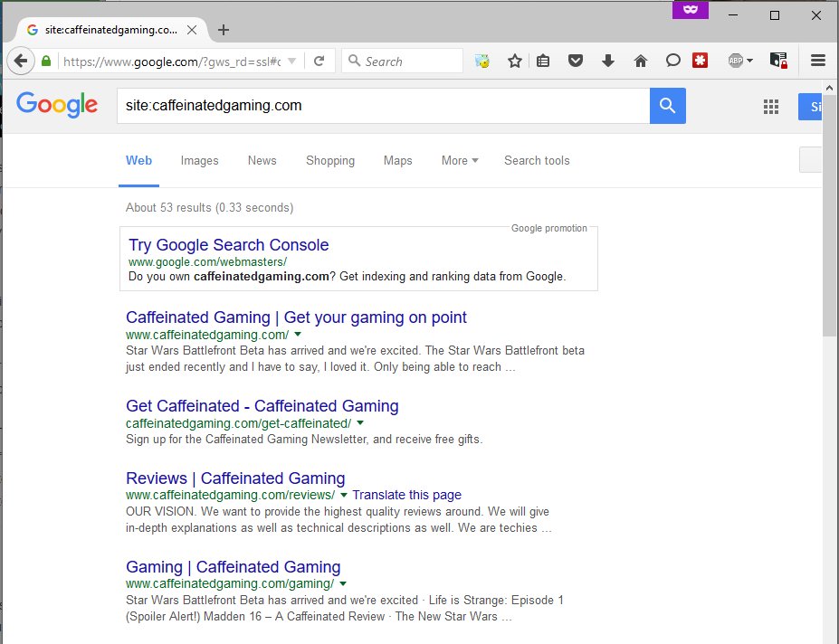Select the site:caffeinatedgaming.com browser tab
Image resolution: width=839 pixels, height=644 pixels.
[x=110, y=30]
